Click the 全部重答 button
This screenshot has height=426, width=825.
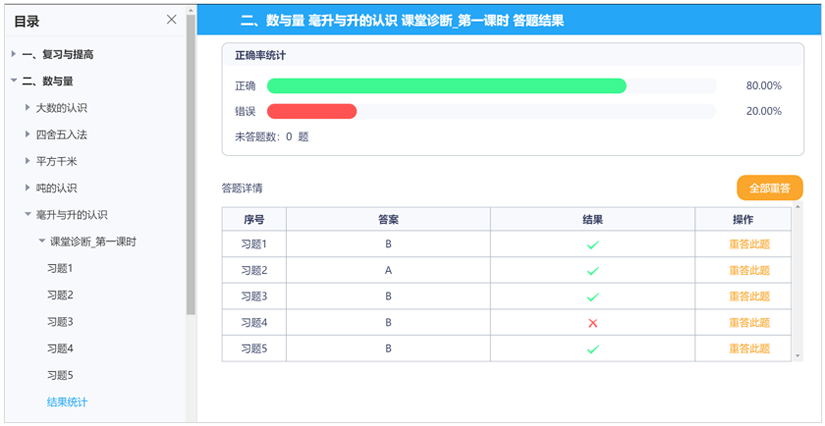770,188
